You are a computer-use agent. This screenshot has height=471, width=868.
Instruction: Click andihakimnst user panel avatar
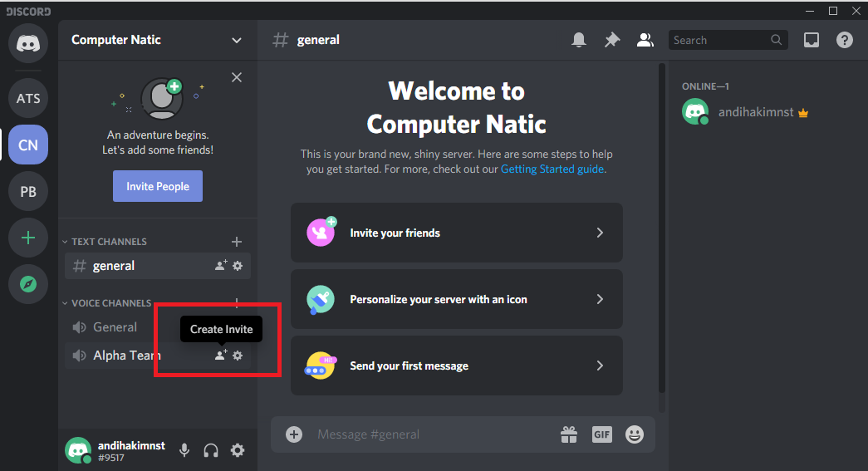tap(78, 450)
